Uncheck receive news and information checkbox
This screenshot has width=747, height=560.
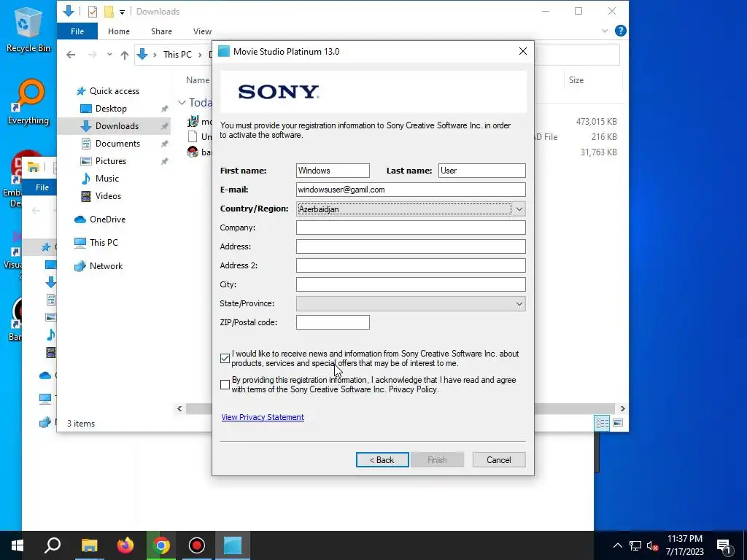point(225,359)
